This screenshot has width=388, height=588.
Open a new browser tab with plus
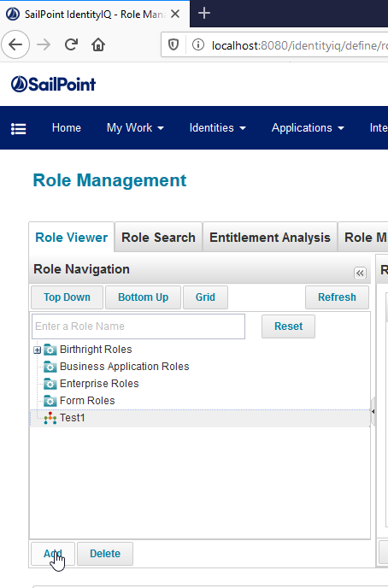[204, 14]
